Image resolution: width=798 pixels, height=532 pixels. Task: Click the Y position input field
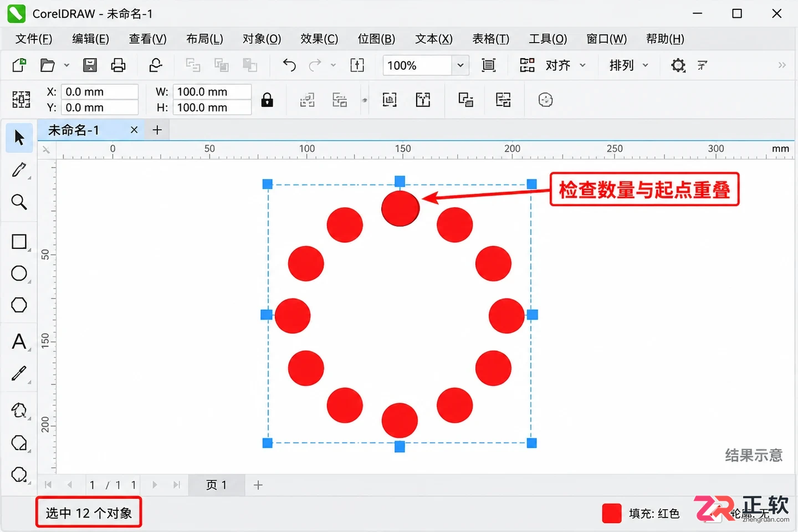tap(99, 108)
